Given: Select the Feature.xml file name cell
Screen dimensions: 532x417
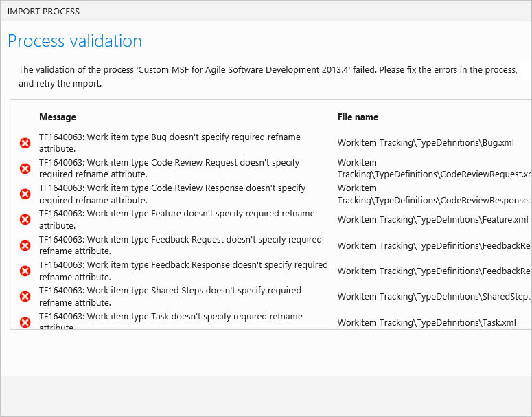Looking at the screenshot, I should [x=432, y=220].
